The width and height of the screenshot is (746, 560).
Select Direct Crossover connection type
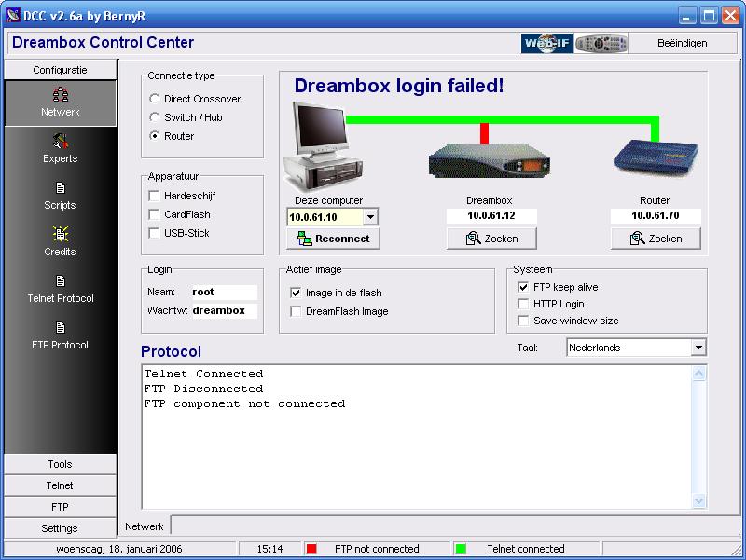pos(154,99)
